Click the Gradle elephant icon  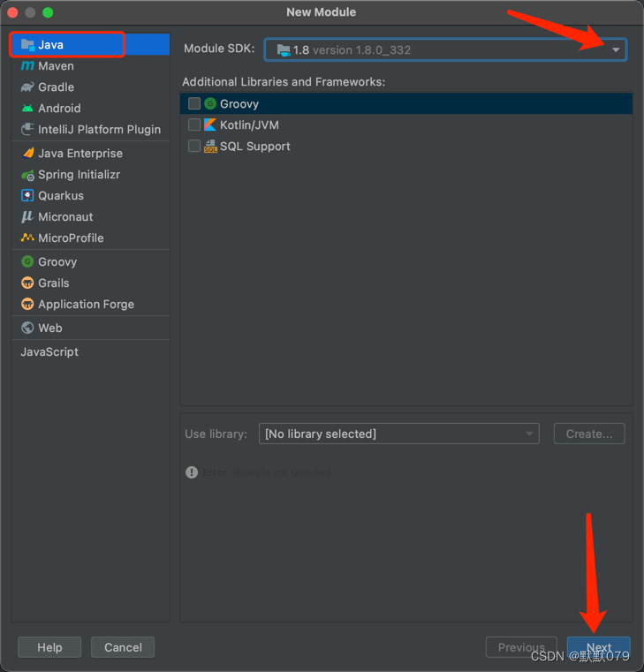tap(27, 87)
